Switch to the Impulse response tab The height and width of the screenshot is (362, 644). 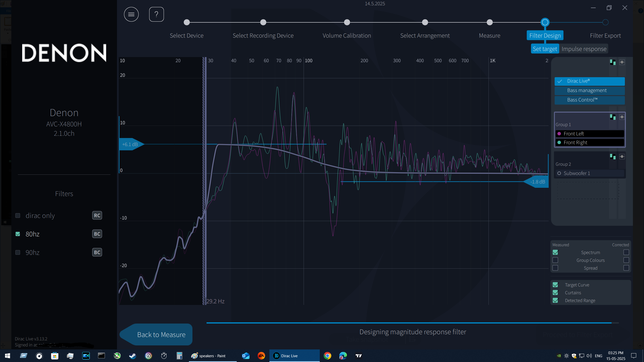coord(584,49)
